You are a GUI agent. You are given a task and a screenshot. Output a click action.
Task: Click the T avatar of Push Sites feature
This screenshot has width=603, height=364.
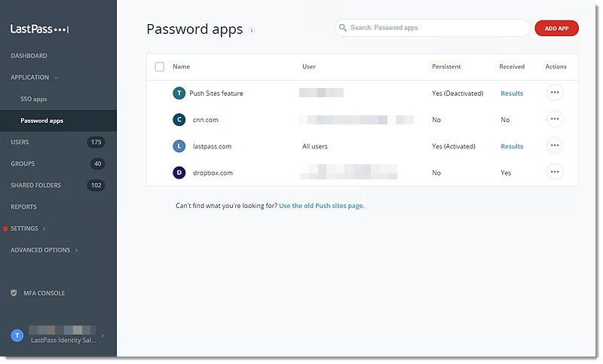[179, 93]
